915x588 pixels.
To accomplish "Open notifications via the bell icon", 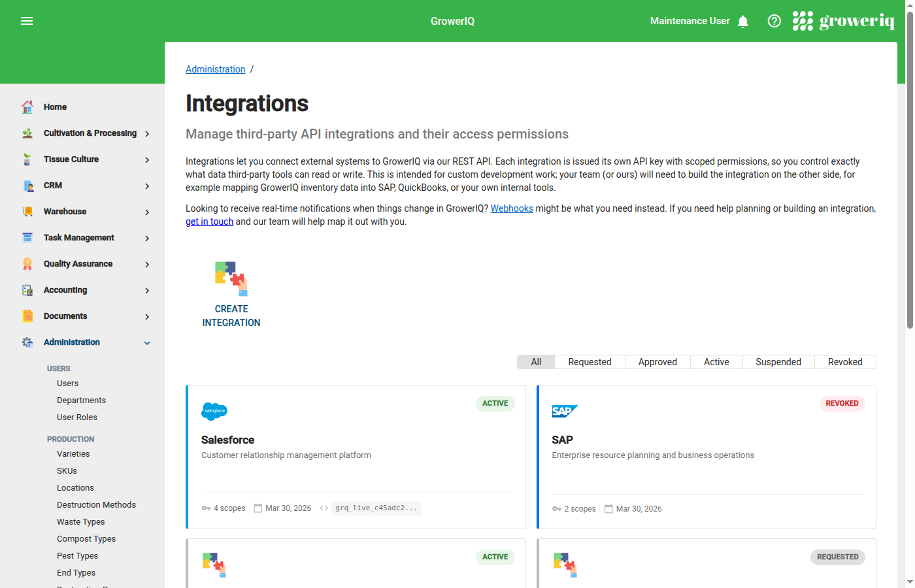I will pos(743,20).
